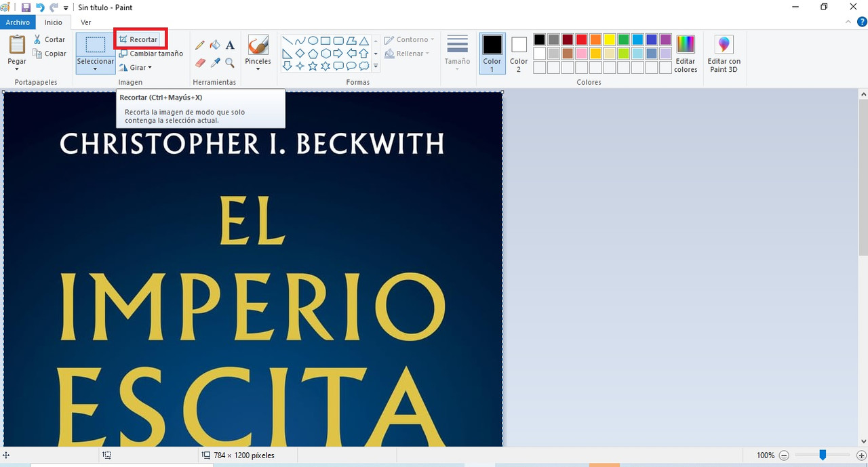Open the Paint Help question mark icon

861,22
